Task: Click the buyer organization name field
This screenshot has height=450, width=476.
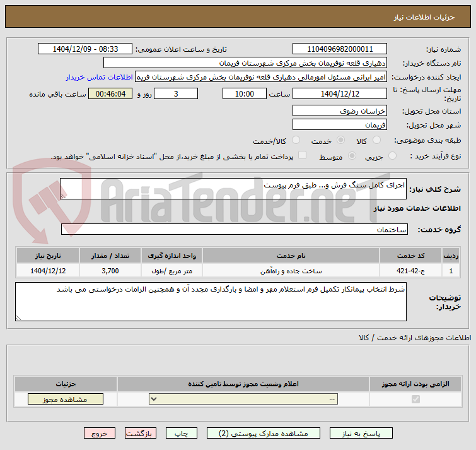Action: point(245,63)
